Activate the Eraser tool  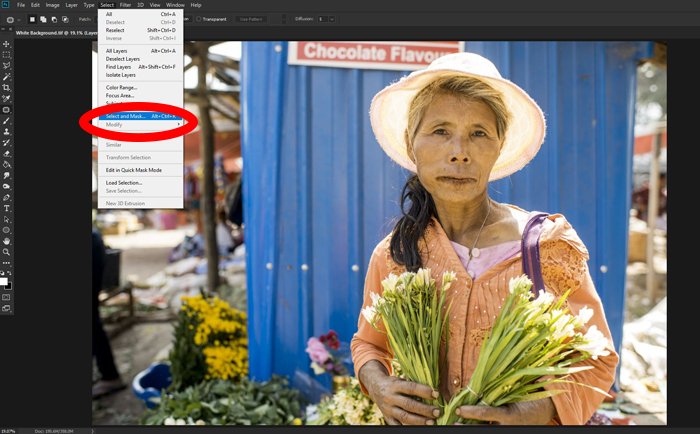pos(6,153)
